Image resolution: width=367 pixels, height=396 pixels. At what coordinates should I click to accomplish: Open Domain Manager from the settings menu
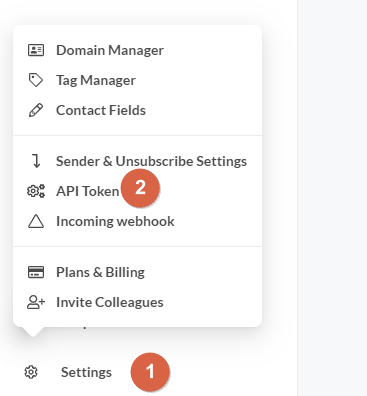(110, 50)
